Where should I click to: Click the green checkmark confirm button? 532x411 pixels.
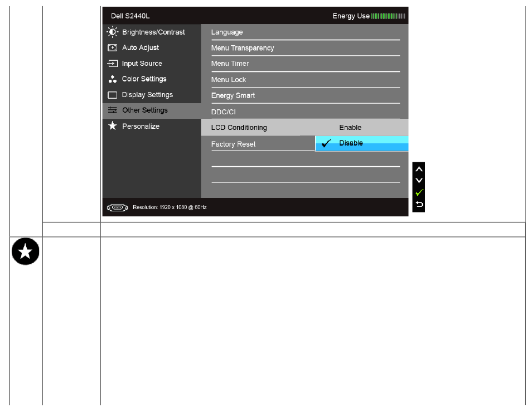coord(419,192)
